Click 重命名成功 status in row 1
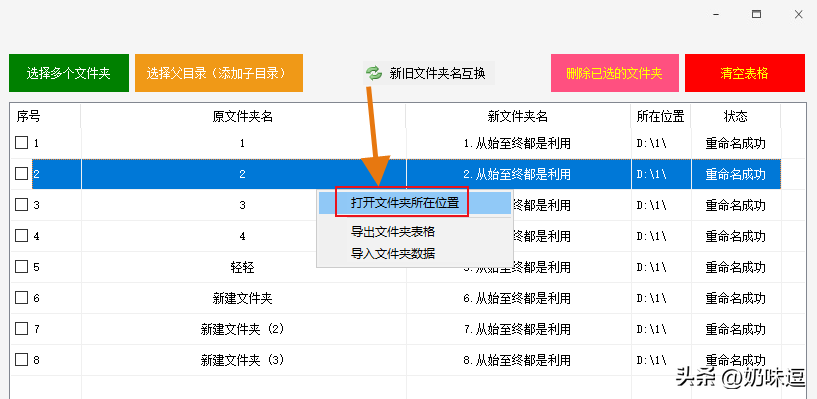Screen dimensions: 817x399 736,144
